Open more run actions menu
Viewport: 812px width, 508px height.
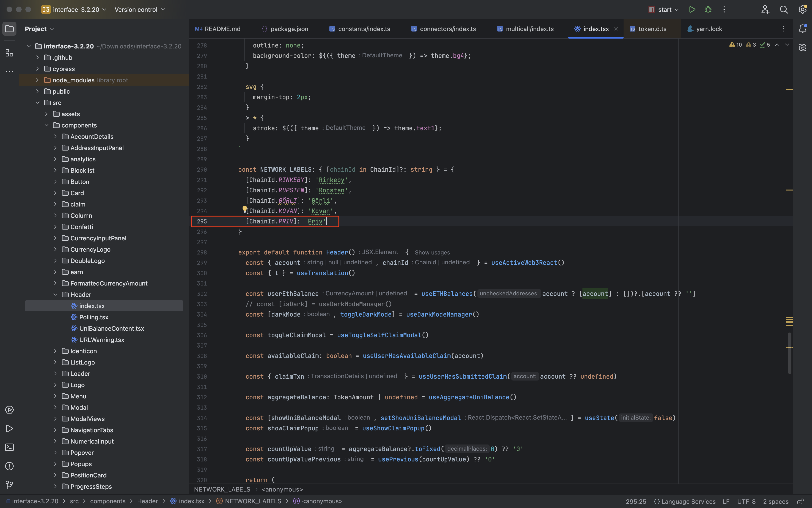click(724, 9)
